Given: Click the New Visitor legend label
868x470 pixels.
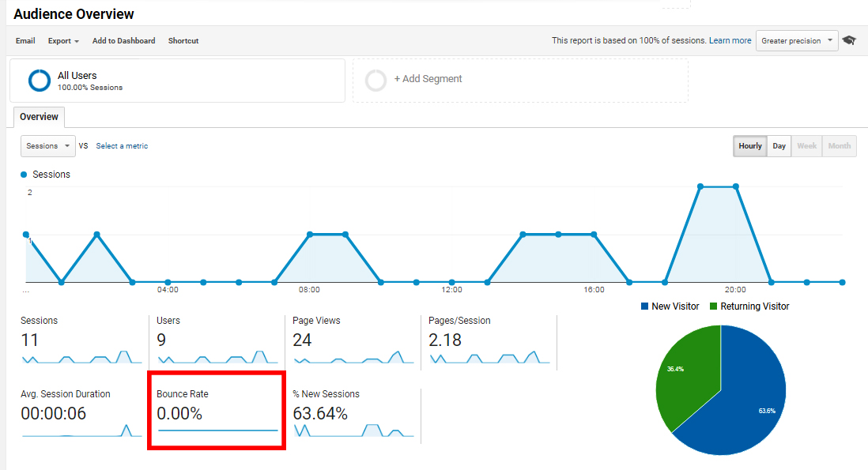Looking at the screenshot, I should click(x=675, y=306).
